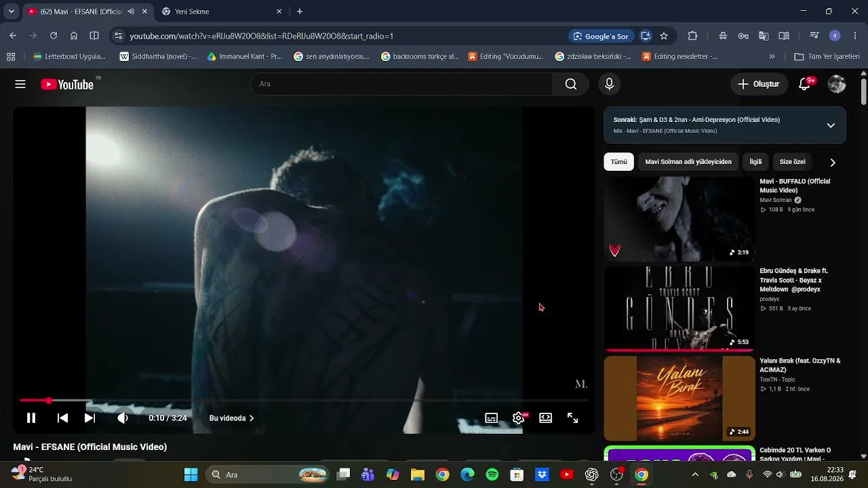The height and width of the screenshot is (488, 868).
Task: Go to the previous video in the player
Action: [62, 418]
